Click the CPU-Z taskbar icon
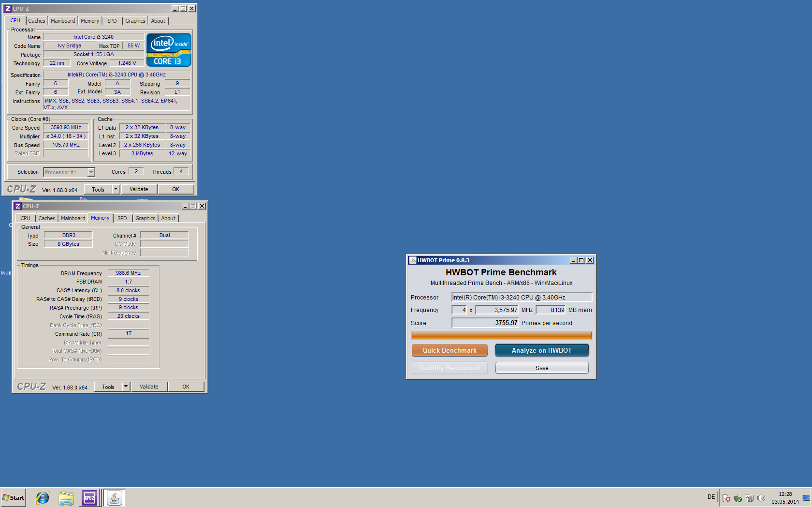 tap(89, 497)
